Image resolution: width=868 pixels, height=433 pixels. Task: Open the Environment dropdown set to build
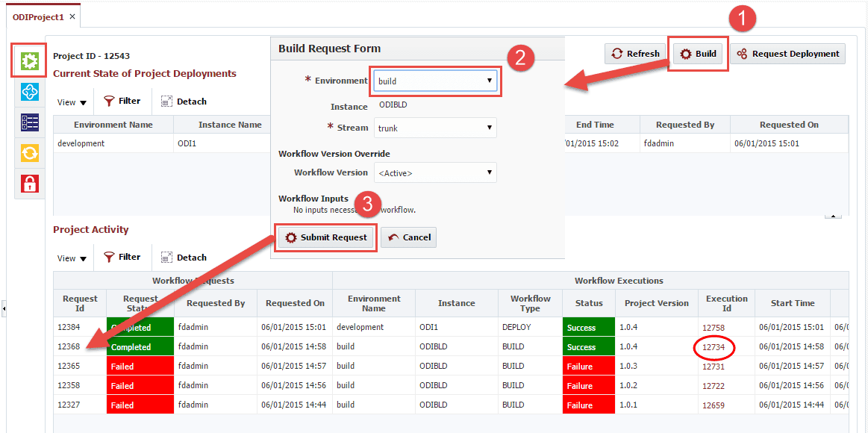pyautogui.click(x=435, y=81)
